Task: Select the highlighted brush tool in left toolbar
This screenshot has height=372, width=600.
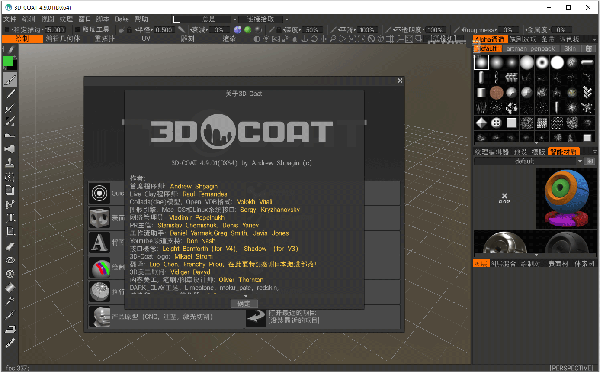Action: [x=10, y=80]
